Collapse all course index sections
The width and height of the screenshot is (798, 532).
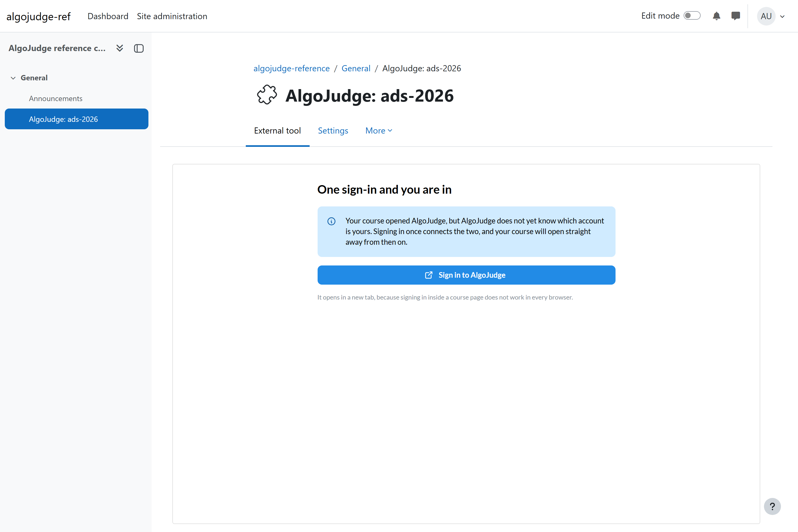[x=119, y=48]
